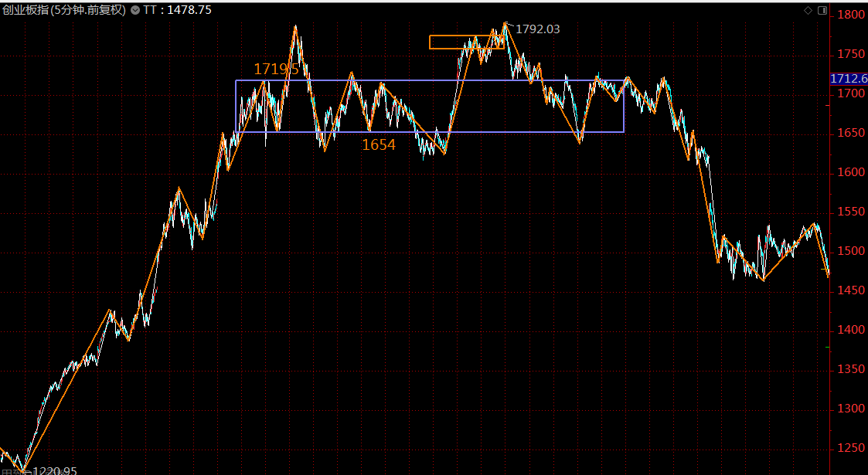
Task: Toggle the side panel icon at top right
Action: 822,10
